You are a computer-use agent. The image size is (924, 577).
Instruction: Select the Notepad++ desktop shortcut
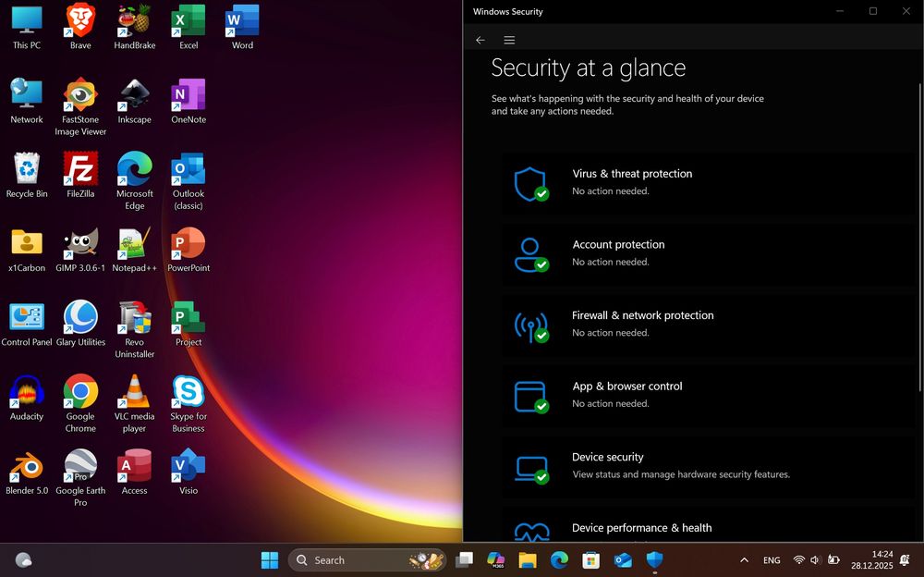coord(134,250)
